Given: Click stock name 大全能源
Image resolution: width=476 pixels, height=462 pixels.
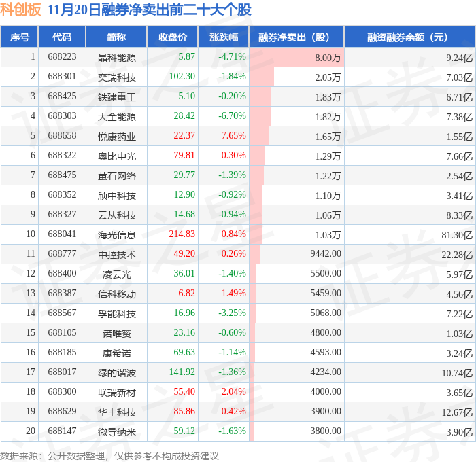Looking at the screenshot, I should pos(116,116).
